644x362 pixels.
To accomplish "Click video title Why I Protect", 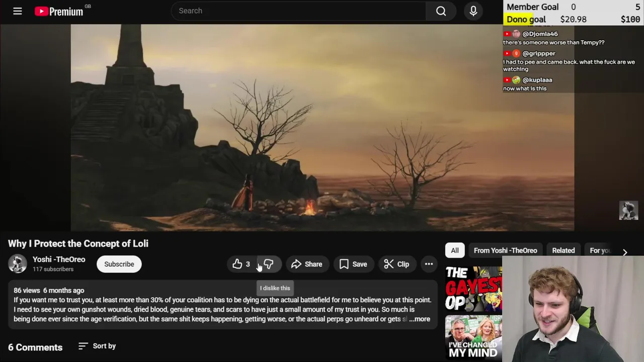I will 78,243.
